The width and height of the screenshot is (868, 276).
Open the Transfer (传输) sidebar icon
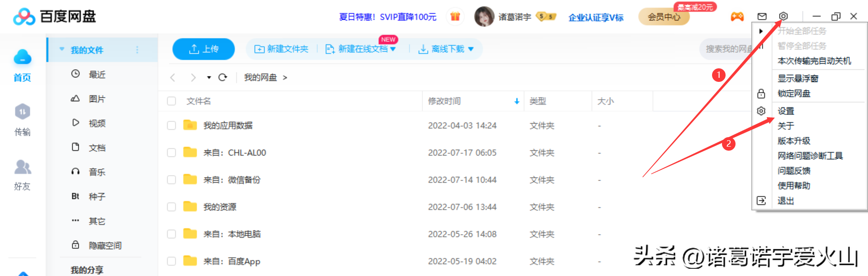(22, 111)
